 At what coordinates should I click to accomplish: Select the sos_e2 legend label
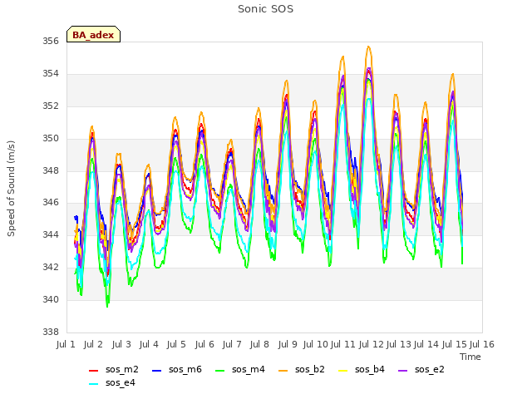point(430,369)
